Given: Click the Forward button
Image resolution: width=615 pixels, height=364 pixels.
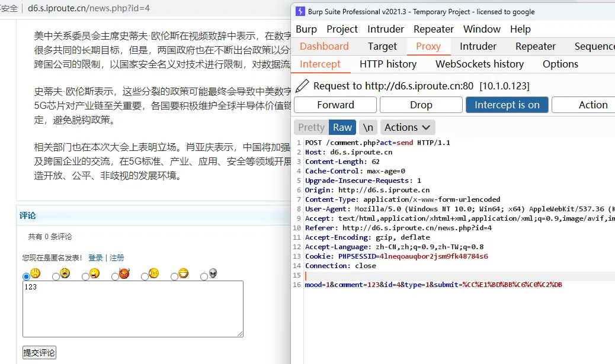Looking at the screenshot, I should 335,105.
